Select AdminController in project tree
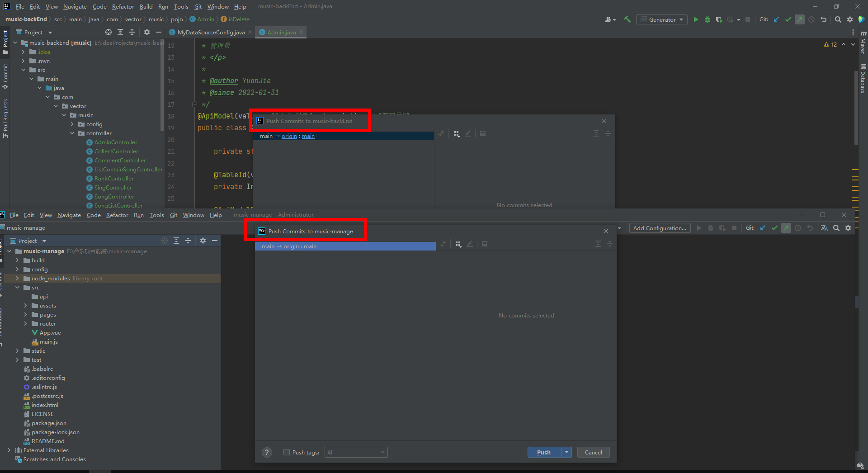The width and height of the screenshot is (868, 473). point(116,142)
